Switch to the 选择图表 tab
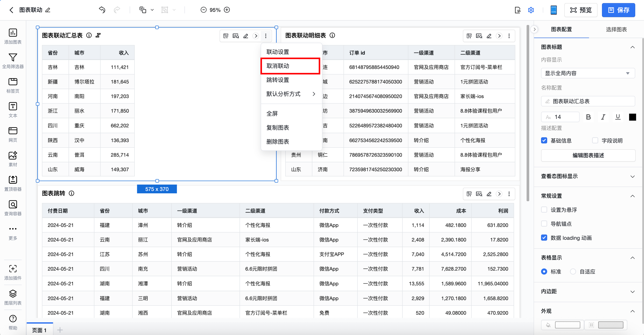 click(616, 30)
